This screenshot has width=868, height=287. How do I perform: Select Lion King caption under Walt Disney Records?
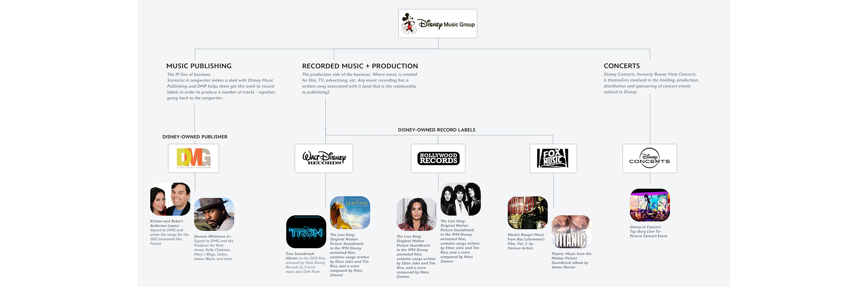[x=350, y=255]
